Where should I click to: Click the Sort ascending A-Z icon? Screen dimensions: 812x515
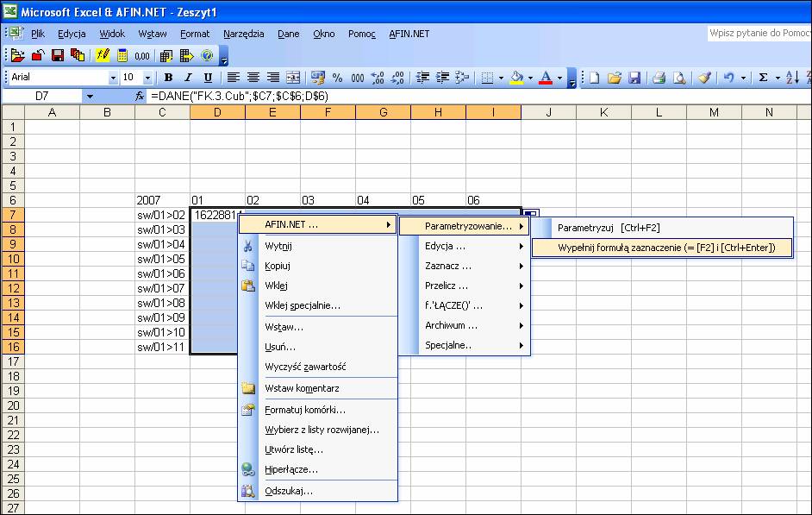pos(792,78)
